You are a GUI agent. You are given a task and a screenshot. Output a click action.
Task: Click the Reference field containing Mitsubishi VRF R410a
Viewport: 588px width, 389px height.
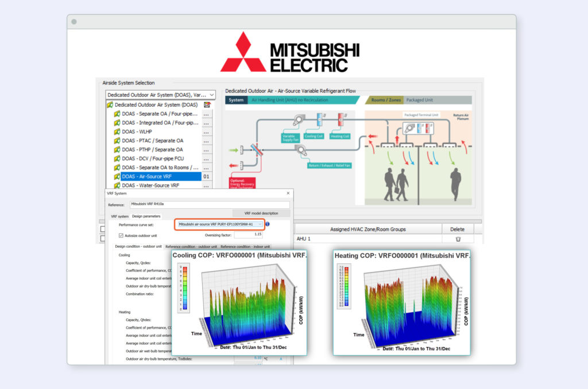(x=210, y=205)
